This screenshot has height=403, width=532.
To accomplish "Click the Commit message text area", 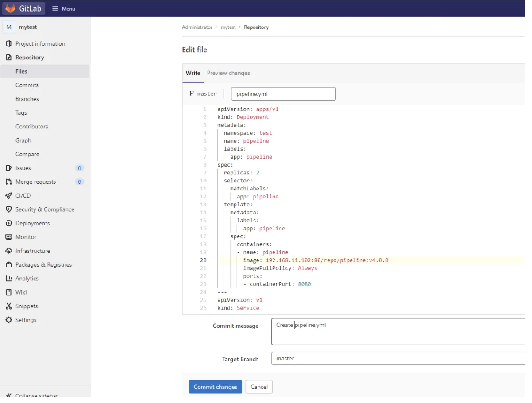I will click(x=399, y=331).
